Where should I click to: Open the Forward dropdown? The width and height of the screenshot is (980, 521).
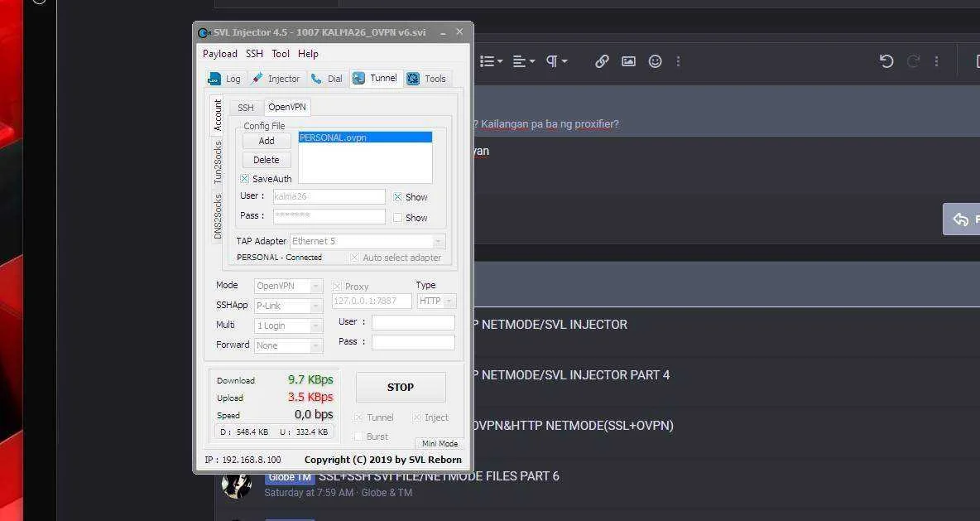coord(288,345)
